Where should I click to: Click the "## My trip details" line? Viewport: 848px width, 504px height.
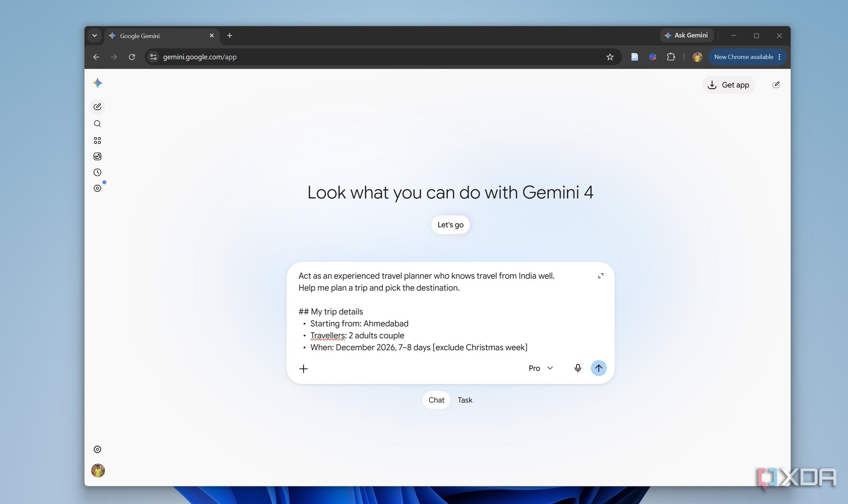pos(331,312)
